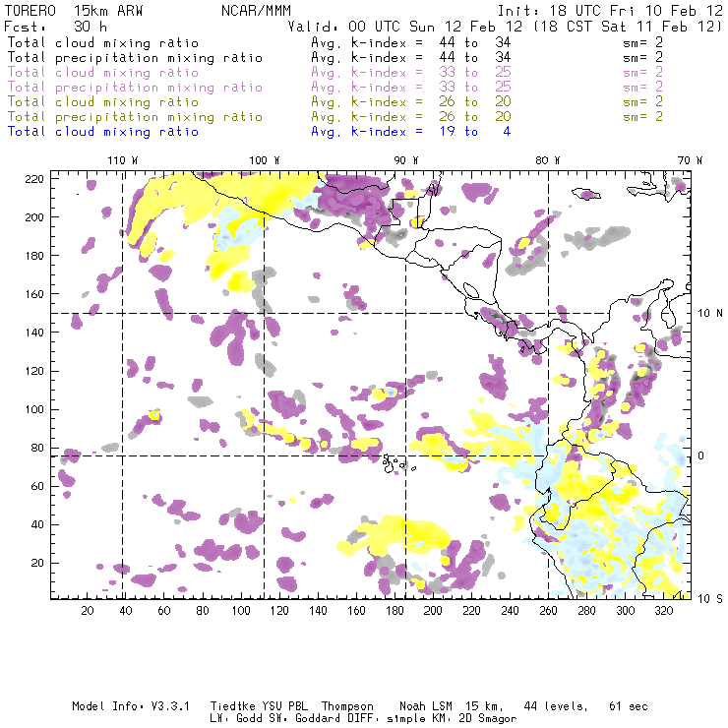Click the "40" y-axis tick label
The width and height of the screenshot is (728, 728).
click(38, 524)
